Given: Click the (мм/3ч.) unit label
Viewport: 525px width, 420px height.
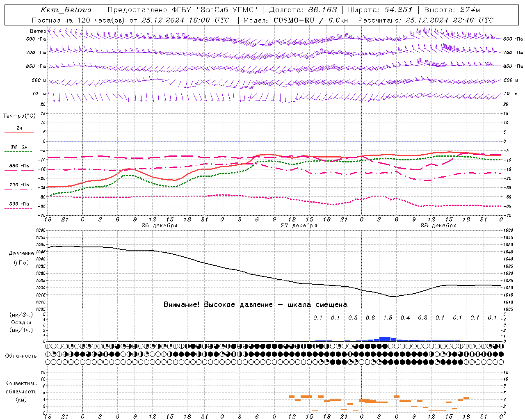Looking at the screenshot, I should coord(21,315).
